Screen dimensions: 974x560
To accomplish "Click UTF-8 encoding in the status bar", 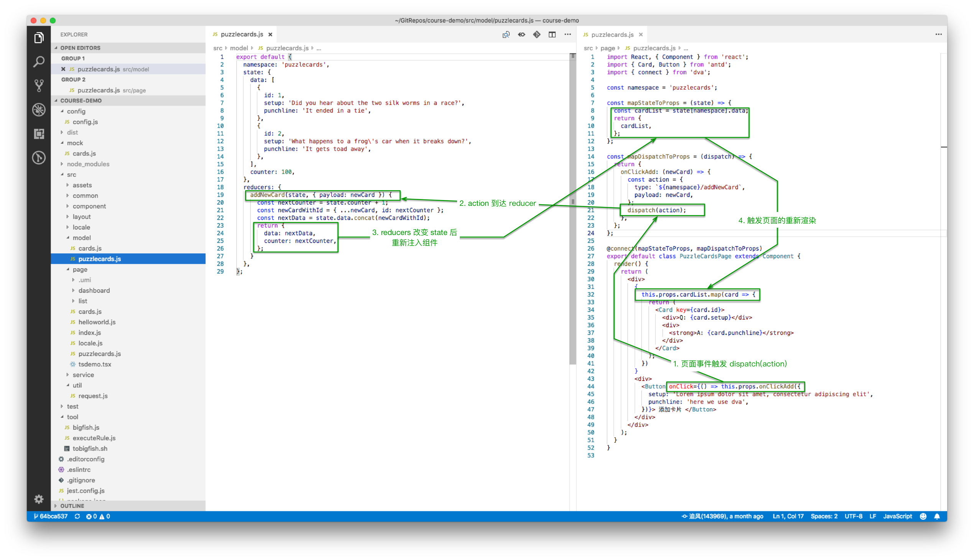I will click(x=853, y=516).
